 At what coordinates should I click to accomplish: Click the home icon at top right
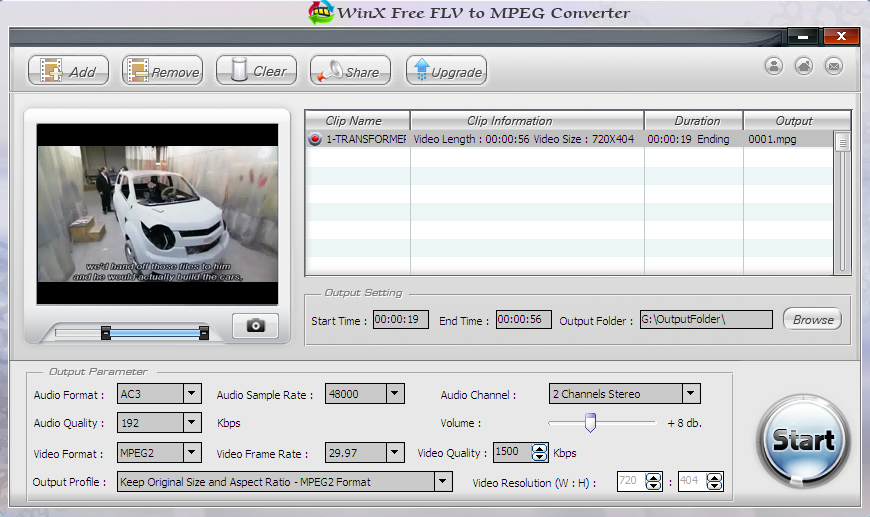(x=803, y=66)
